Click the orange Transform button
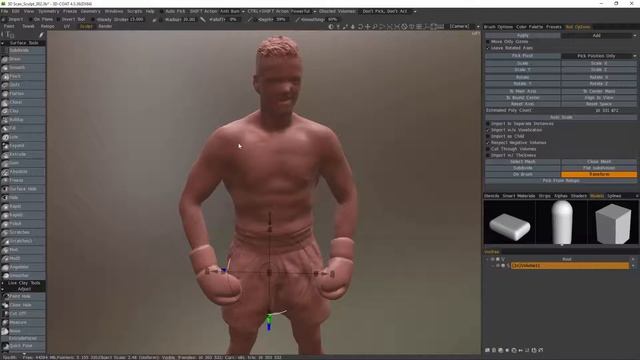Image resolution: width=640 pixels, height=360 pixels. [x=599, y=174]
